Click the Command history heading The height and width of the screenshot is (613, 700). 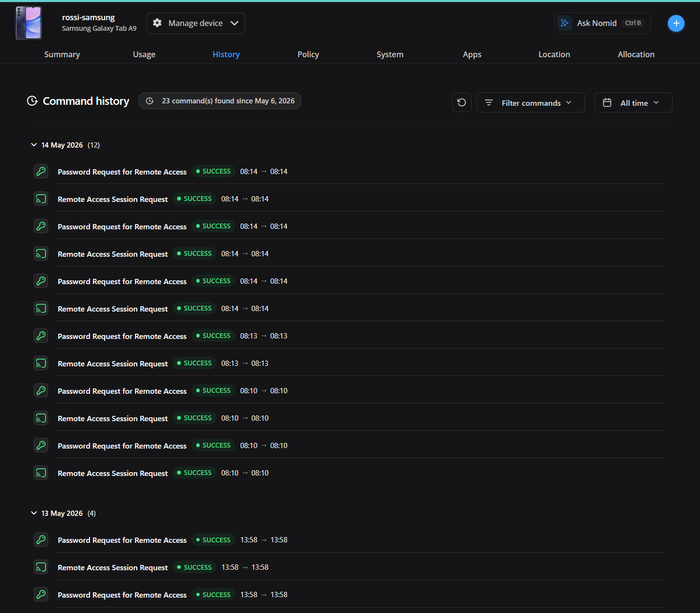(86, 101)
